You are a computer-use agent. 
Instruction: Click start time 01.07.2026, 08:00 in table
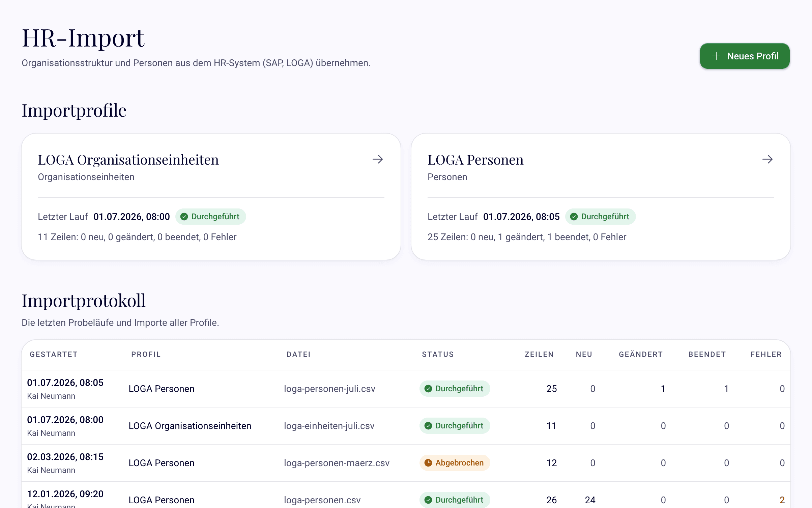coord(65,420)
